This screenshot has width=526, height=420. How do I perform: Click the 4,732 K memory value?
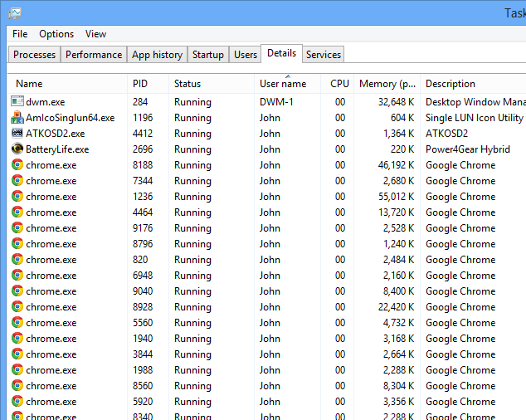(x=399, y=323)
